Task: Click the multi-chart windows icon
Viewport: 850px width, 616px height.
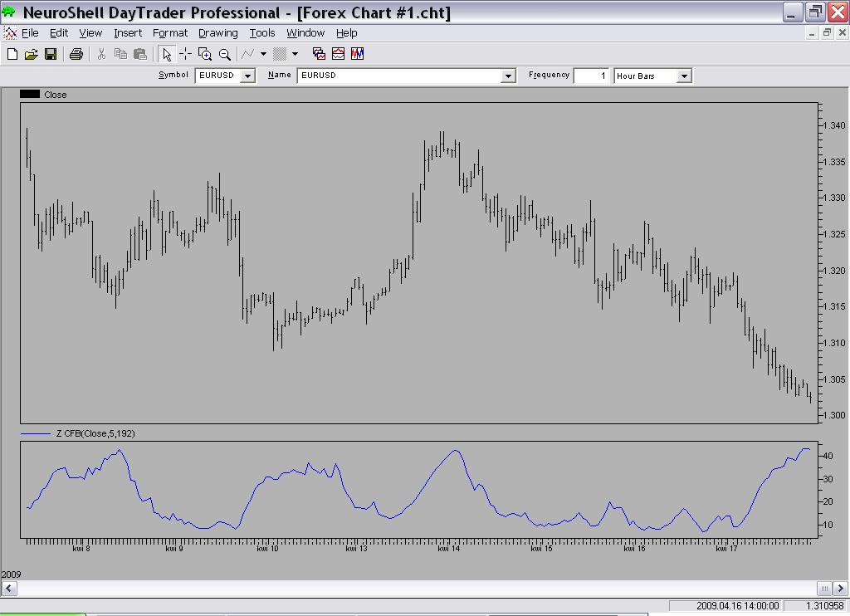Action: 319,54
